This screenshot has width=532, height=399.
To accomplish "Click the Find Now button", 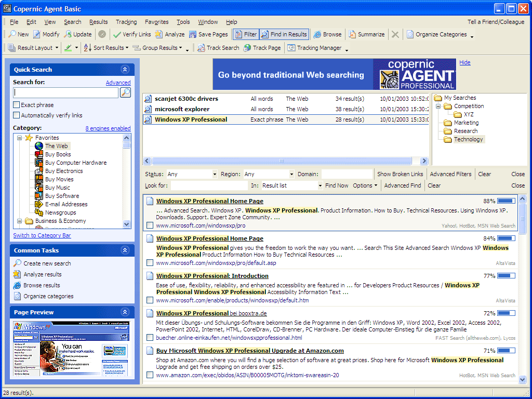I will pos(337,185).
